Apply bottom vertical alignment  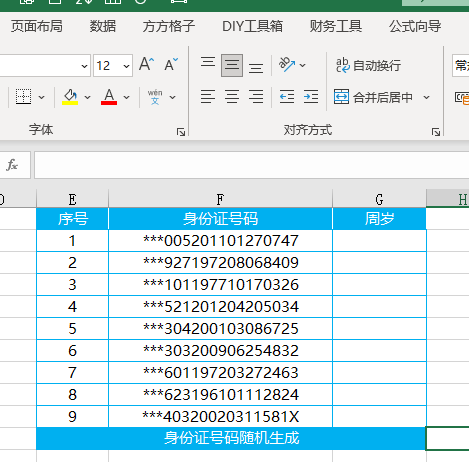click(256, 68)
